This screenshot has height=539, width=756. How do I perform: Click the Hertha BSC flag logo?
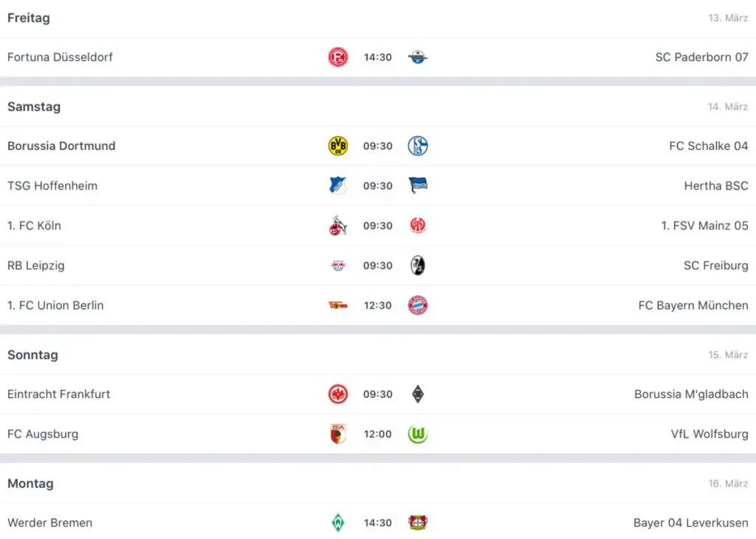pos(418,185)
